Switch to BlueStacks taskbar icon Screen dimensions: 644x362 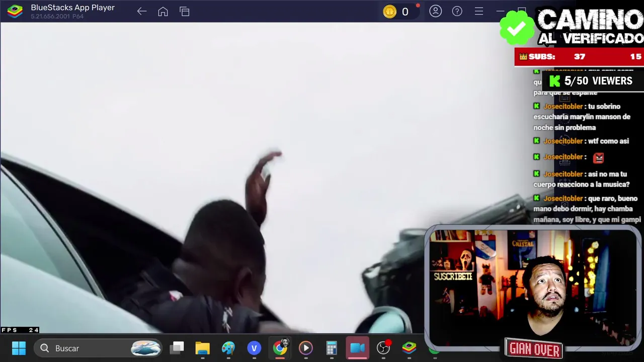tap(409, 348)
